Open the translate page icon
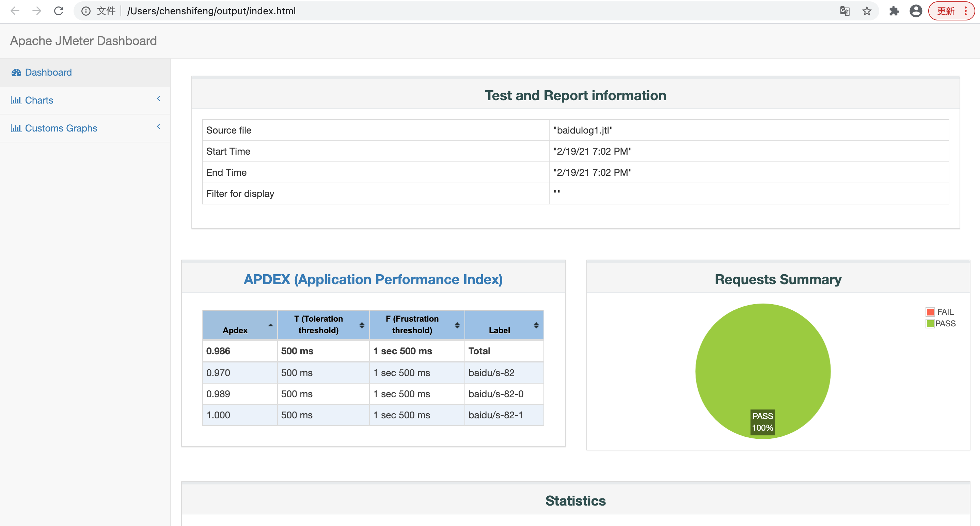Viewport: 980px width, 526px height. 845,11
